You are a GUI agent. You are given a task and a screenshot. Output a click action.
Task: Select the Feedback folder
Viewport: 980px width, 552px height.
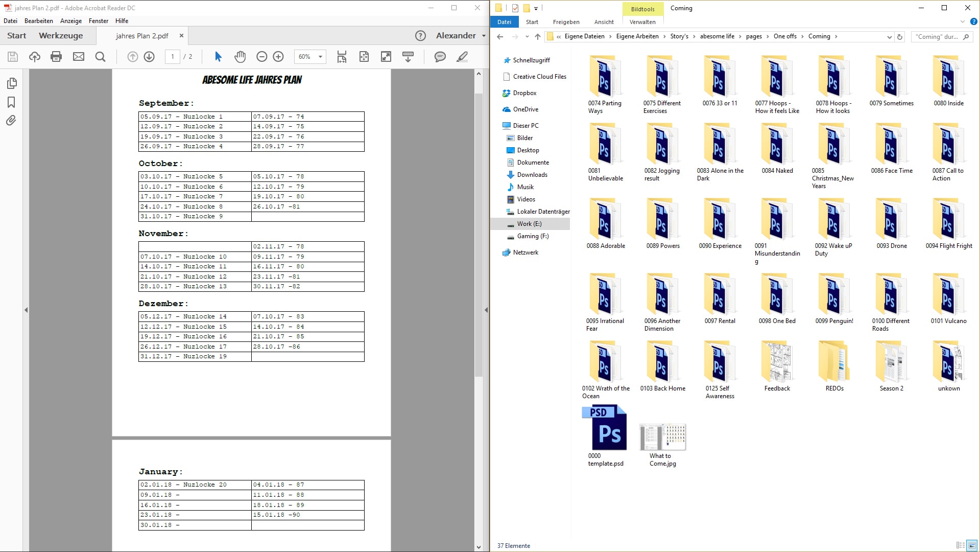[777, 366]
